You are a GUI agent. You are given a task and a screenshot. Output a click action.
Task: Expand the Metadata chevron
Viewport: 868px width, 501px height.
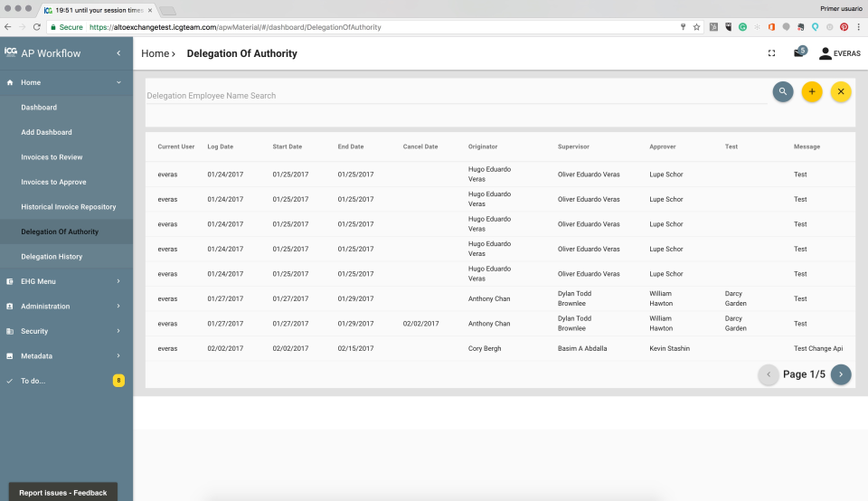(x=118, y=356)
